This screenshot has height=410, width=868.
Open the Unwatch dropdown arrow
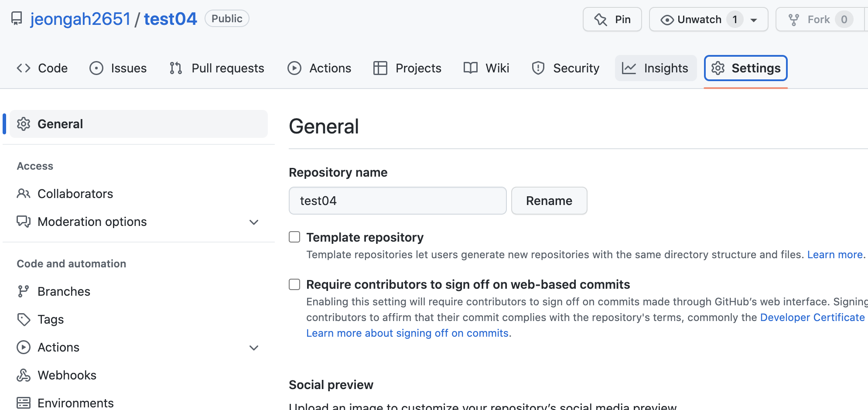coord(754,20)
